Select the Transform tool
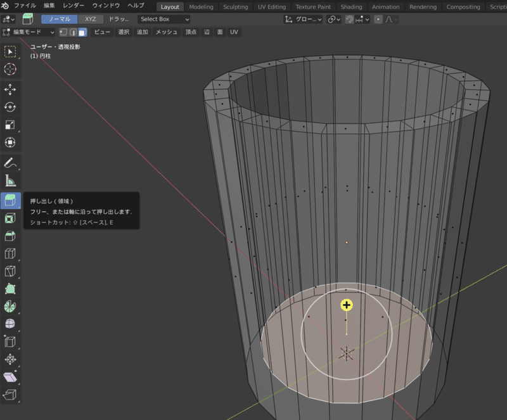 pos(10,143)
